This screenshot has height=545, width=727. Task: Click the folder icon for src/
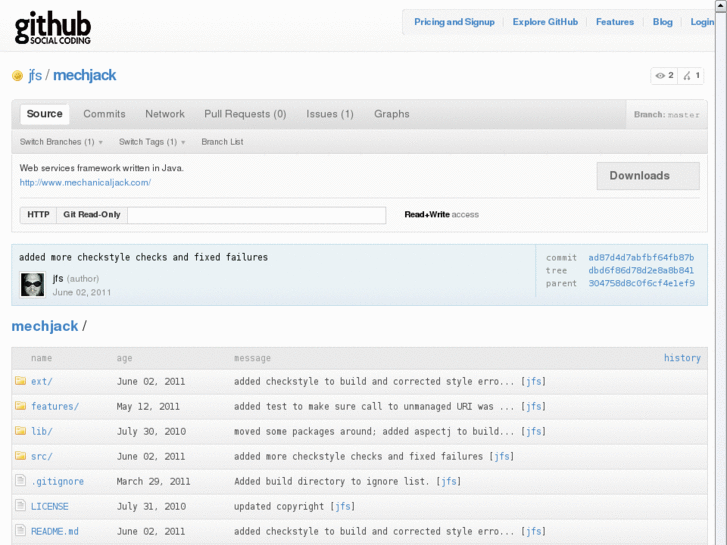[x=20, y=456]
